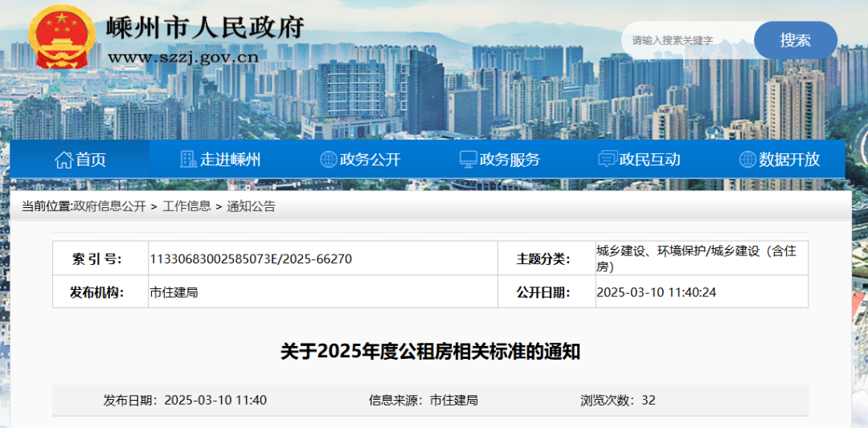Viewport: 868px width, 428px height.
Task: Click the index number 11330683002585073E/2025-66270
Action: (x=251, y=259)
